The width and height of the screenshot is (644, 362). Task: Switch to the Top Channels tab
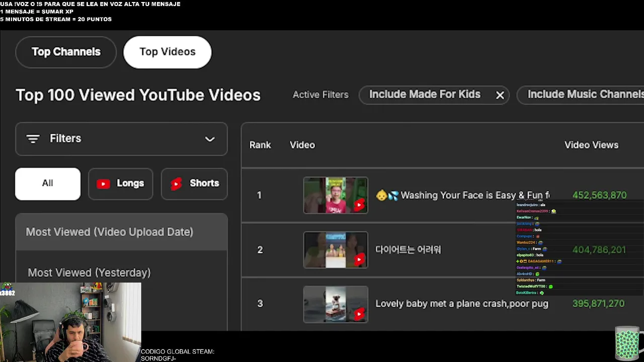coord(66,52)
